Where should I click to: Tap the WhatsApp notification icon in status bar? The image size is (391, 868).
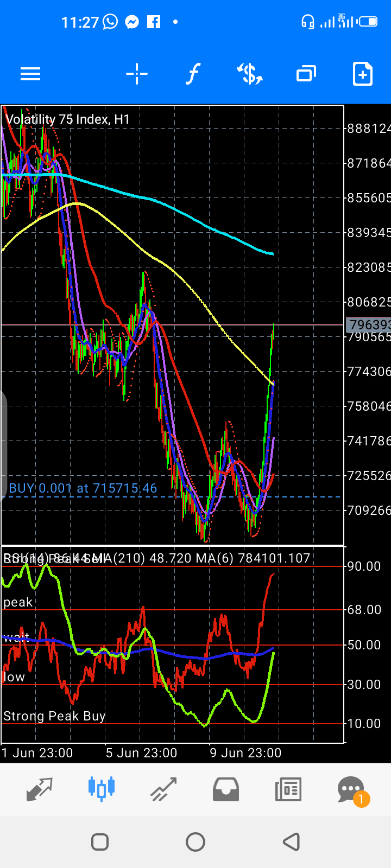tap(110, 22)
